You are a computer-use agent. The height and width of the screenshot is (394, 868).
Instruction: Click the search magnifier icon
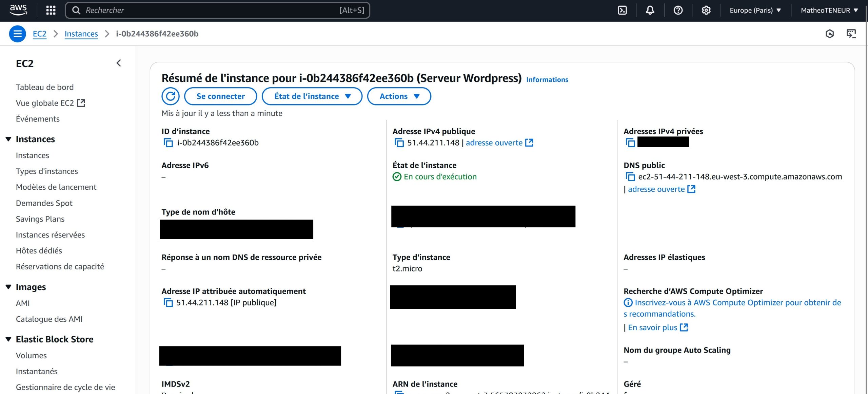(x=76, y=10)
